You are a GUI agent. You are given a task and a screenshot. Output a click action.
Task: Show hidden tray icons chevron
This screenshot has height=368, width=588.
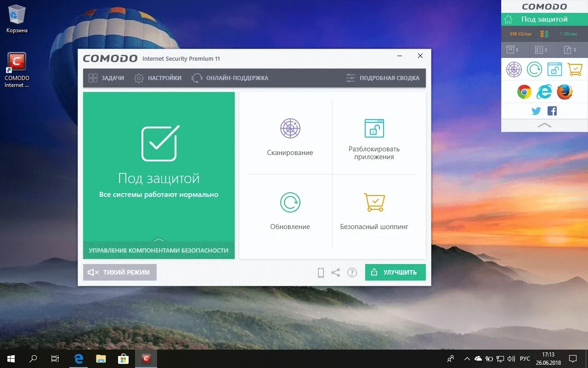click(467, 359)
